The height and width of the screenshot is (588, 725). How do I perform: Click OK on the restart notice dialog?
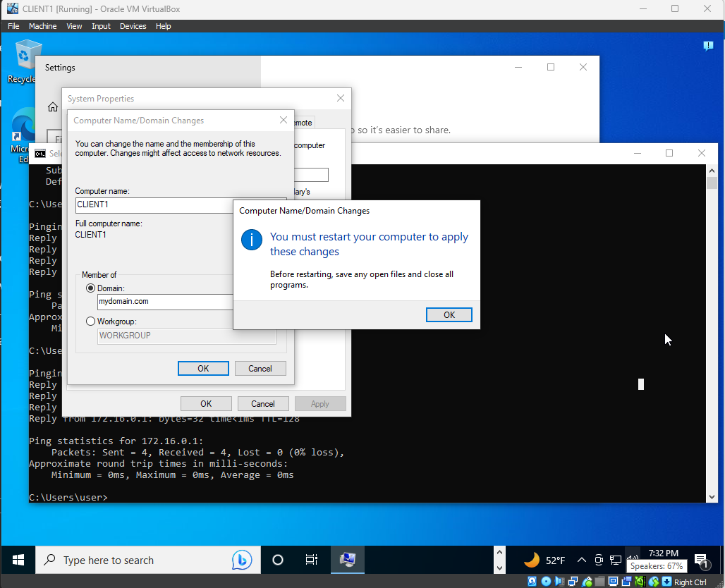[449, 314]
